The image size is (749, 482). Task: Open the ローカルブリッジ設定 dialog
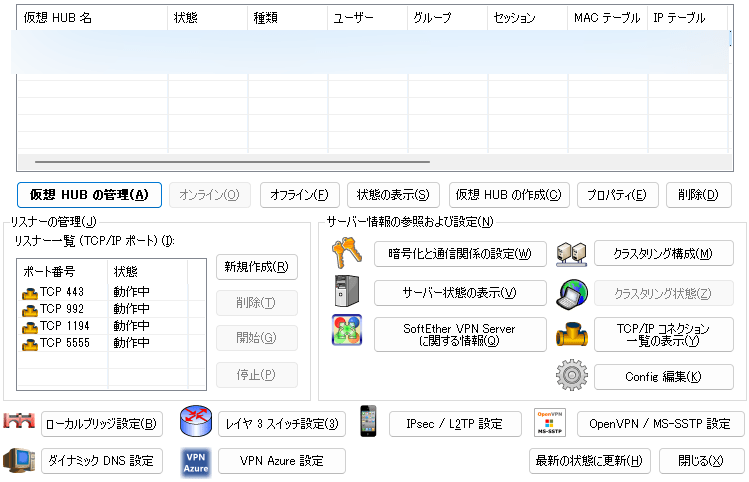[x=102, y=424]
